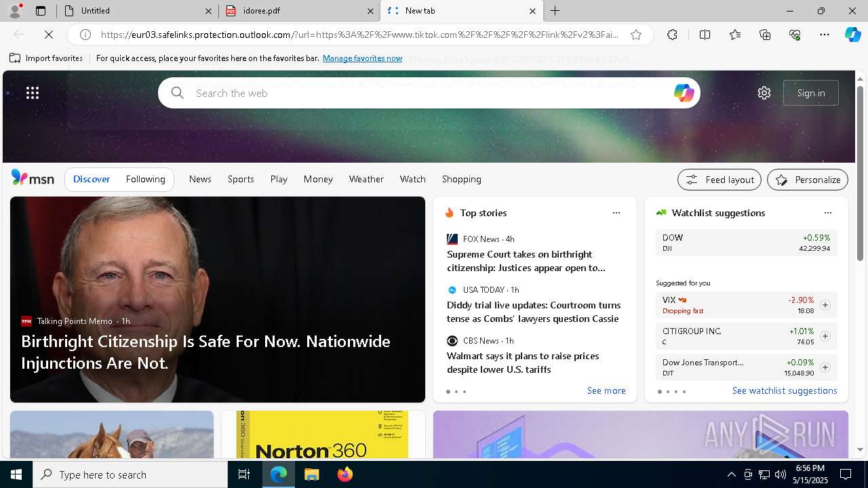Stop loading the page
This screenshot has width=868, height=488.
coord(49,35)
